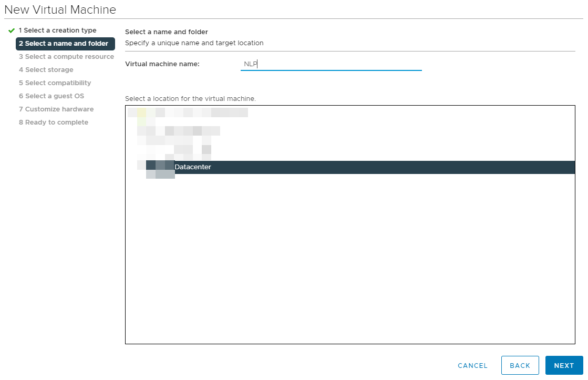
Task: Jump to 8 Ready to complete
Action: (x=54, y=122)
